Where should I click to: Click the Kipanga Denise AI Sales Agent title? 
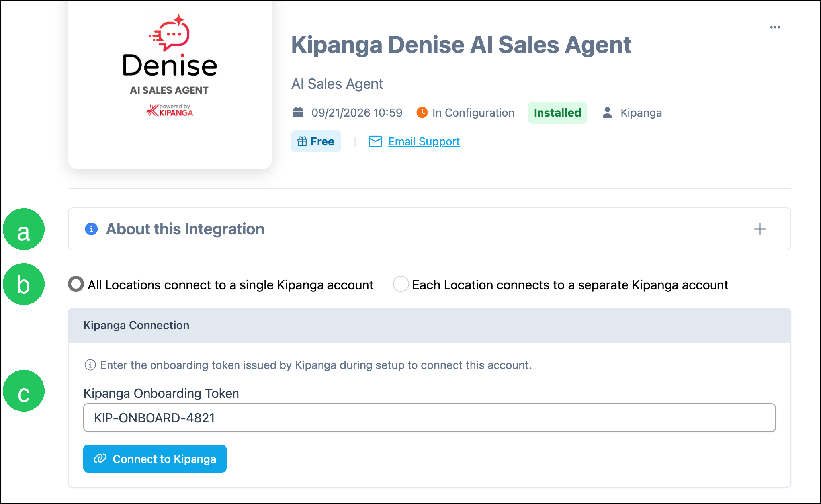(x=461, y=45)
